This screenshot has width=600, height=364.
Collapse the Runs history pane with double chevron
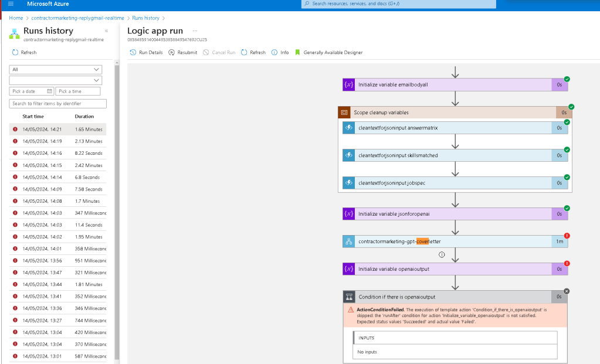(x=106, y=30)
